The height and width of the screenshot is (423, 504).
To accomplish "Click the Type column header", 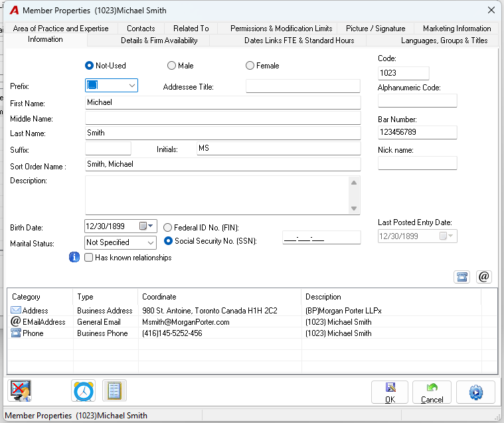I will [106, 297].
